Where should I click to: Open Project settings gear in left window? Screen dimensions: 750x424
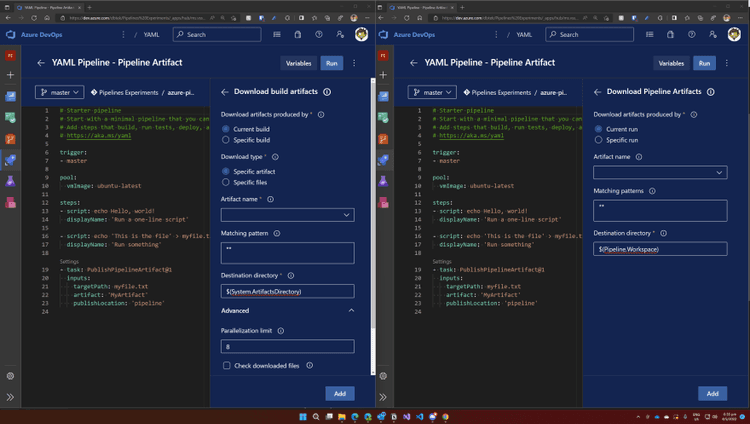(10, 375)
